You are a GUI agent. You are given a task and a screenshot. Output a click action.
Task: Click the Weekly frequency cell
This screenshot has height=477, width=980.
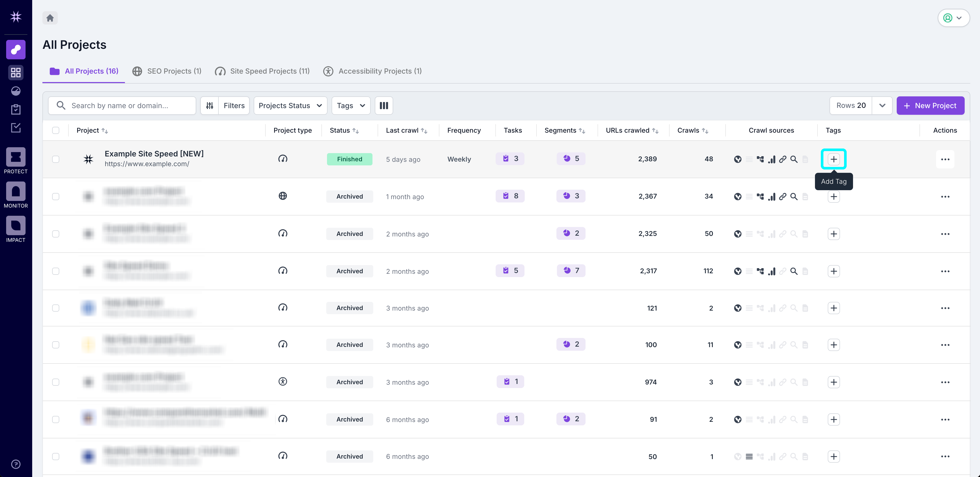(x=459, y=159)
